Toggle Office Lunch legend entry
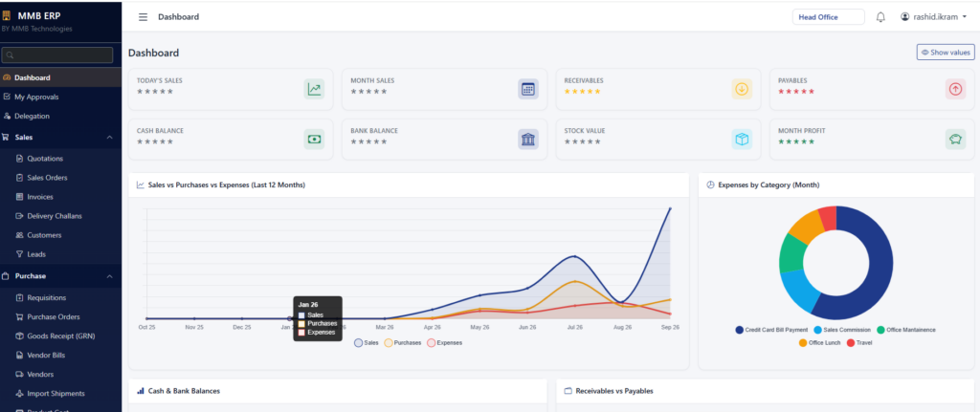The image size is (980, 412). [819, 343]
